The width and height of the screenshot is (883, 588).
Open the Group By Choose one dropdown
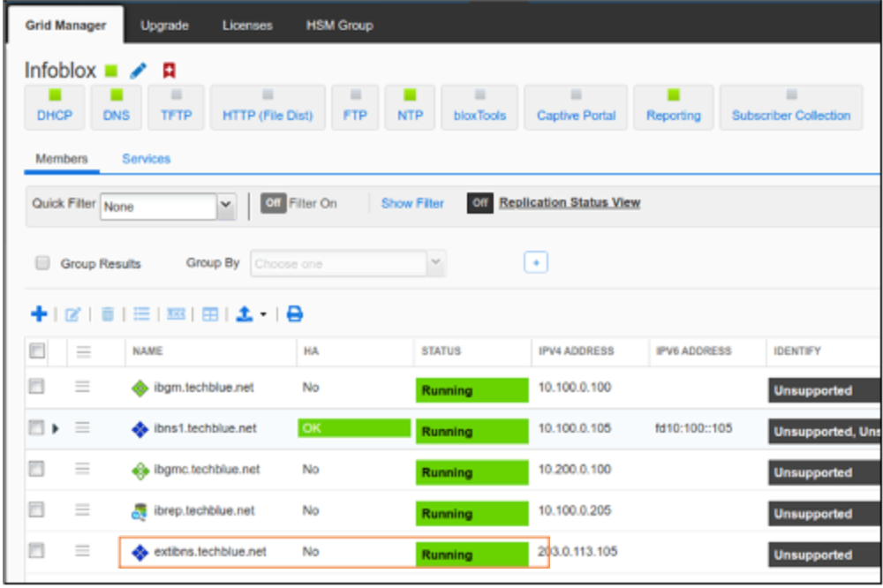[348, 263]
